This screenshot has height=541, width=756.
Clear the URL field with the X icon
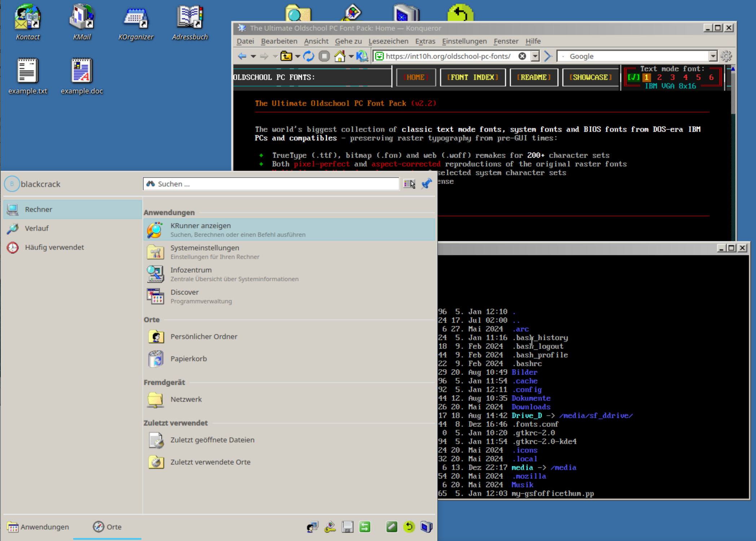pos(522,56)
